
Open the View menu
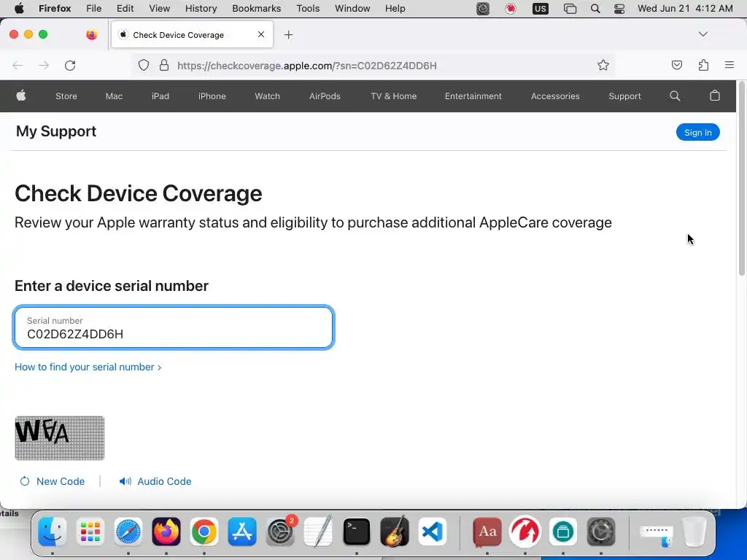[x=160, y=9]
